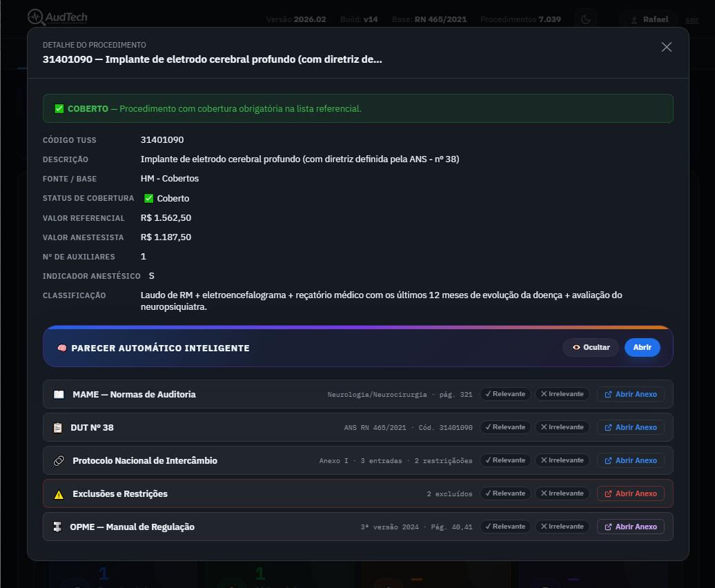Screen dimensions: 715x588
Task: Close the procedure detail dialog
Action: pos(666,47)
